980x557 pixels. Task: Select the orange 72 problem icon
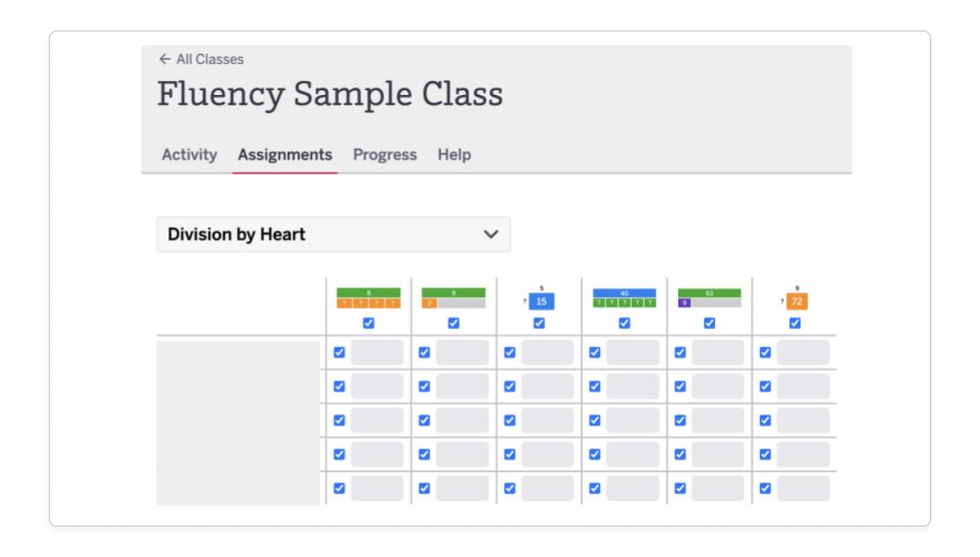coord(796,301)
